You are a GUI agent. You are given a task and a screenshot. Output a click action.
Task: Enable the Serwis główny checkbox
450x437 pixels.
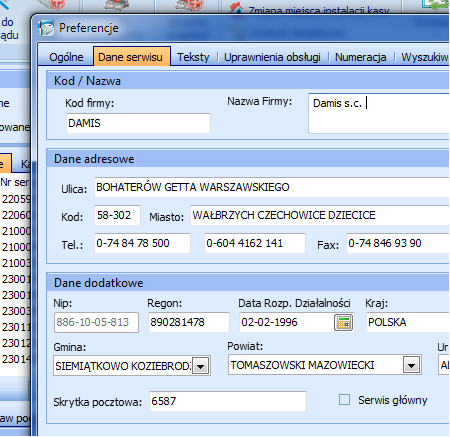pos(344,399)
